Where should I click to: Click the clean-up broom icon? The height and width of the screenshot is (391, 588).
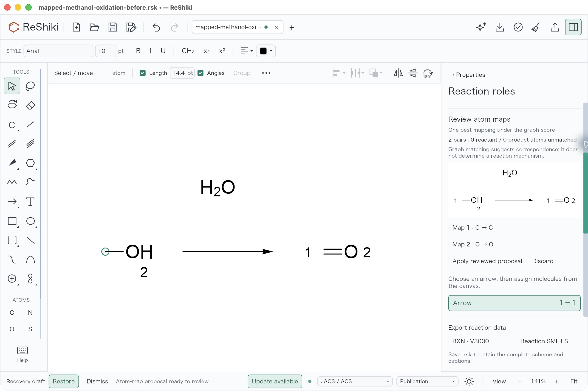(x=536, y=27)
